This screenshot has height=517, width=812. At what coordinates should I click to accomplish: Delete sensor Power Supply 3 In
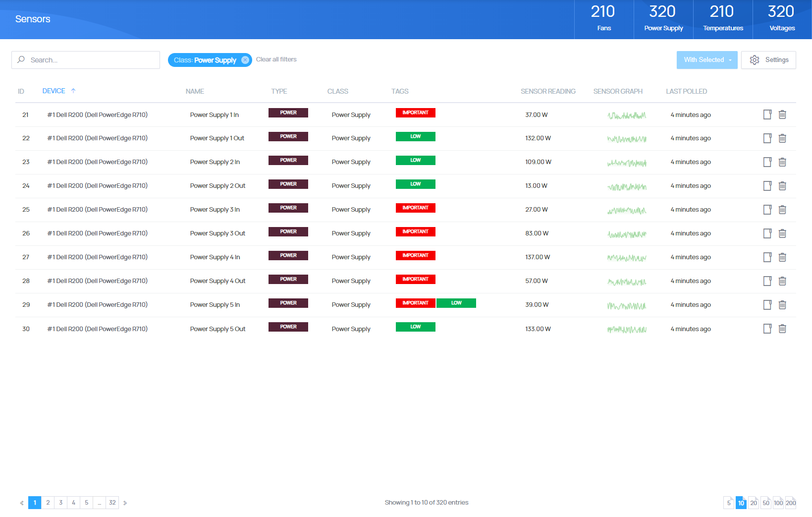[x=782, y=210]
